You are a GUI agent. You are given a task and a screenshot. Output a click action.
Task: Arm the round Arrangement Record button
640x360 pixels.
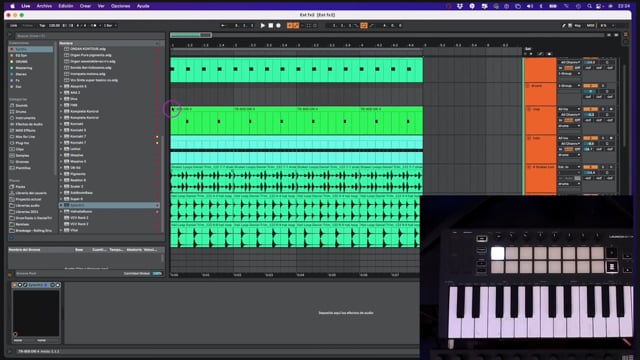click(278, 25)
